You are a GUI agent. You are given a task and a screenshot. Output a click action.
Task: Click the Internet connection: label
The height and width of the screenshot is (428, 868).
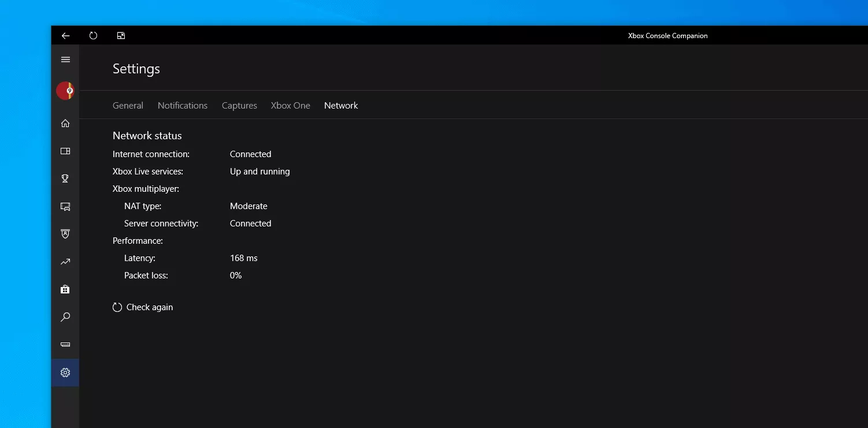151,154
